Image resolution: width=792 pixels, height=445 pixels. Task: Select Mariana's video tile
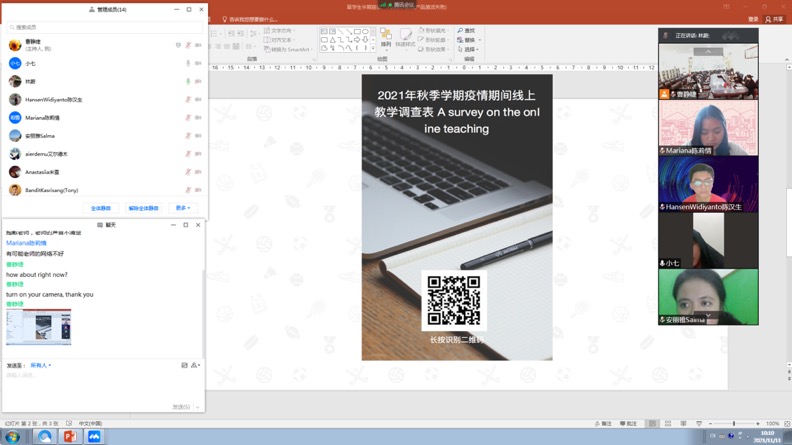[708, 127]
